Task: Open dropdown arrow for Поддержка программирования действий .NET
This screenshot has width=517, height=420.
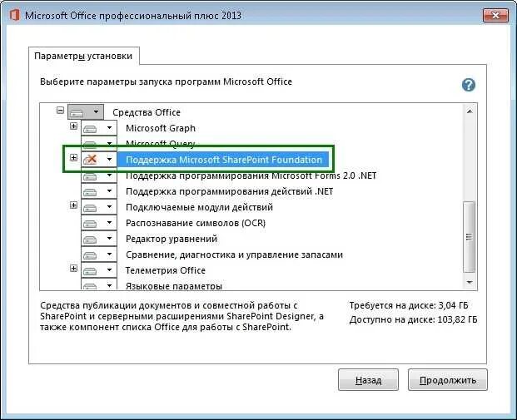Action: click(x=109, y=191)
